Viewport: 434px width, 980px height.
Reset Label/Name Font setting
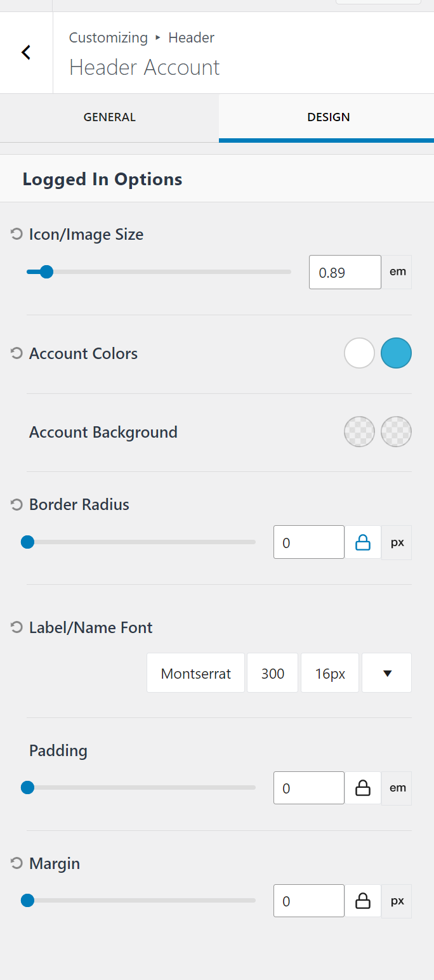pos(16,627)
